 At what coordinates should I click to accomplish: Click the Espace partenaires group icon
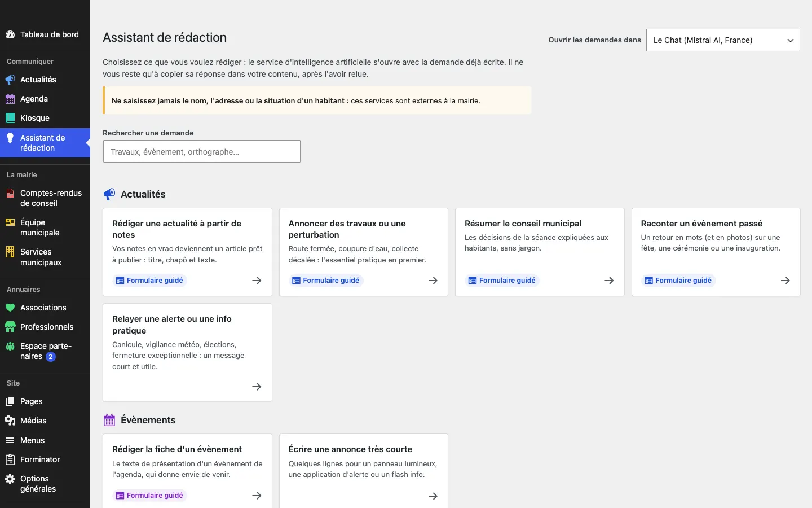pos(10,346)
